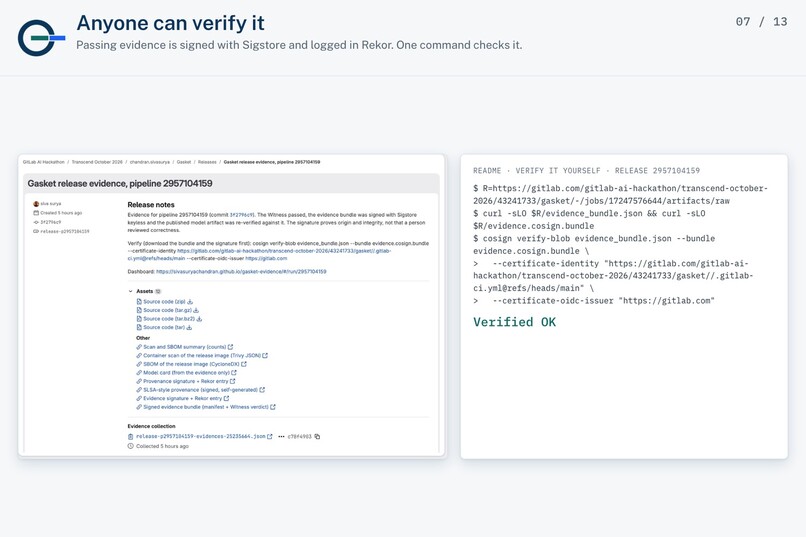Click the copy icon next to hash c78f4903
This screenshot has width=806, height=537.
click(x=317, y=437)
